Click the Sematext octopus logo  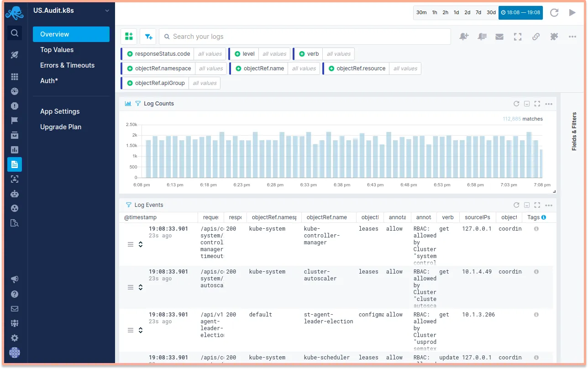click(x=15, y=12)
